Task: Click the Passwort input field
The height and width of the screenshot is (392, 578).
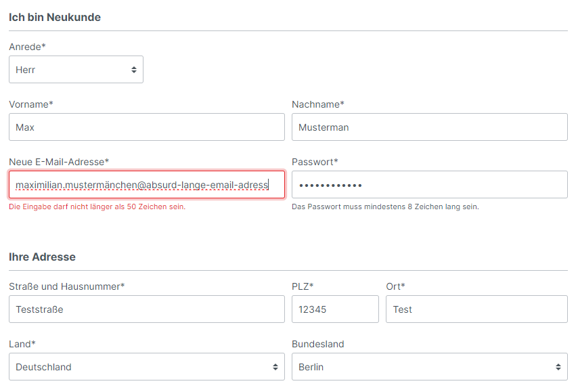Action: tap(430, 184)
